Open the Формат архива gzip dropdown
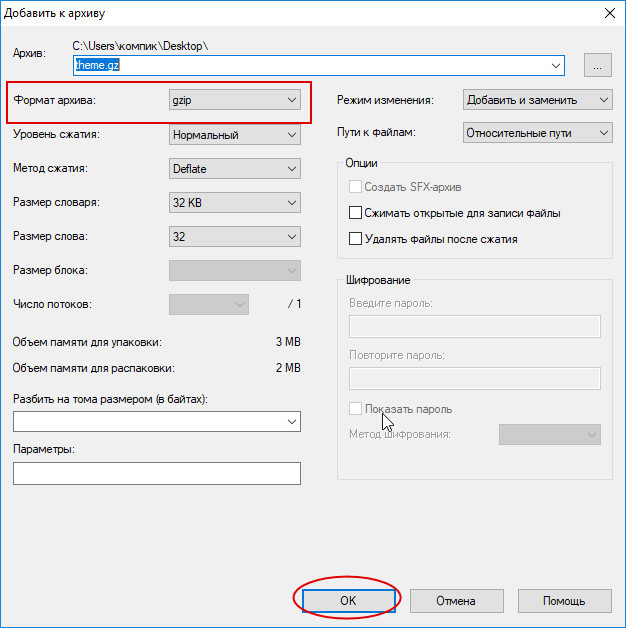This screenshot has width=626, height=628. point(235,100)
